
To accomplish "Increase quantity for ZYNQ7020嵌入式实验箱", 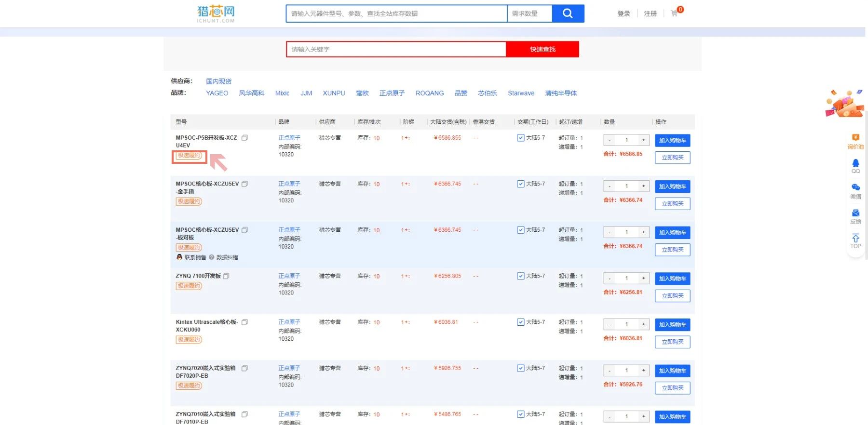I will pos(644,371).
